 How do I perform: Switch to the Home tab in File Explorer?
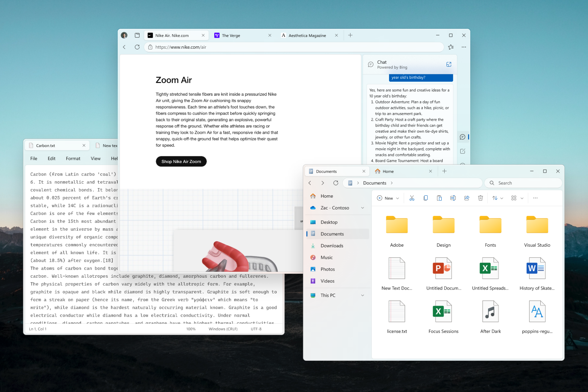coord(403,171)
